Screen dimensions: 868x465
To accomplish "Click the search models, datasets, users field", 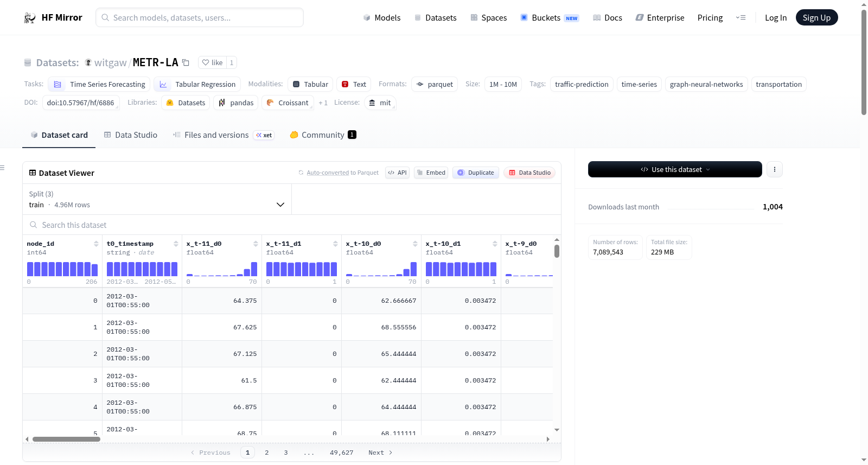I will (x=200, y=17).
